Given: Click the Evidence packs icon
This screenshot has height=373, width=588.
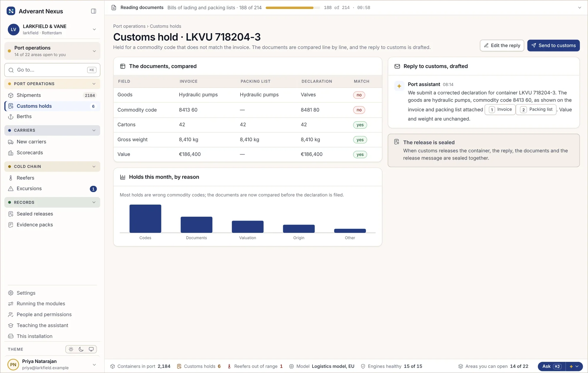Looking at the screenshot, I should click(11, 225).
